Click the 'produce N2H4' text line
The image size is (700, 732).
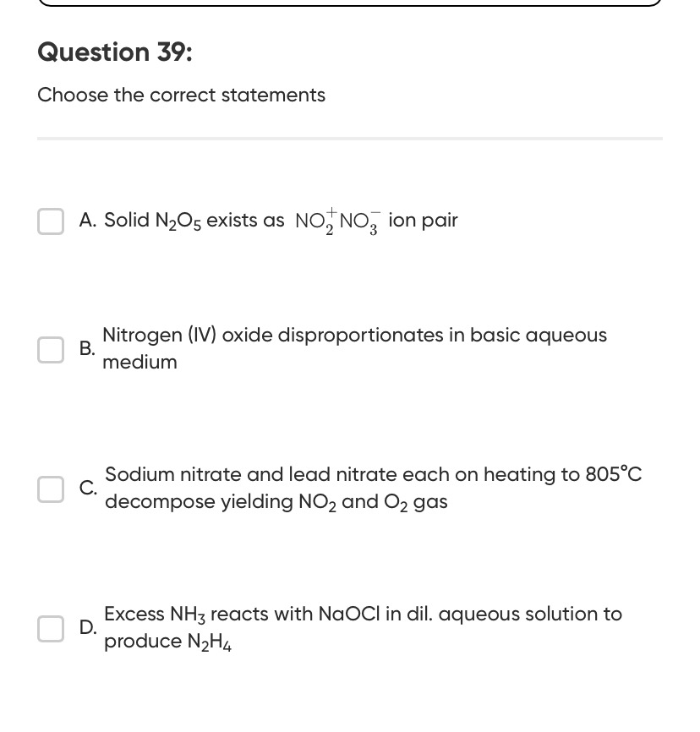(x=167, y=642)
